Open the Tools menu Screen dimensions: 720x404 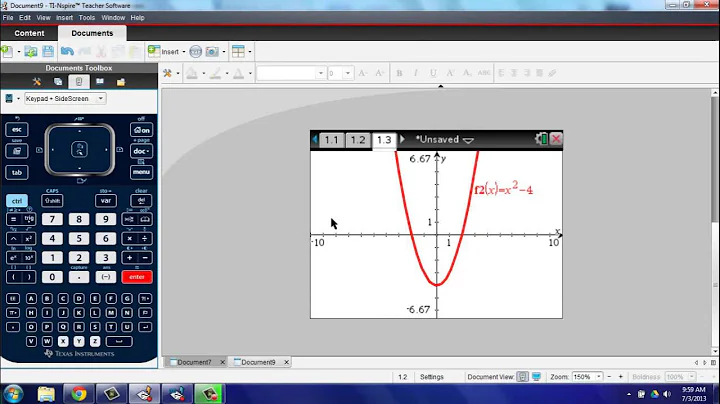click(87, 17)
